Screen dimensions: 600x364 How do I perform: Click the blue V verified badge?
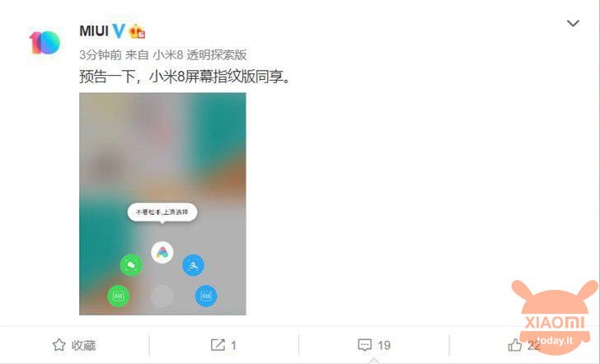point(119,31)
